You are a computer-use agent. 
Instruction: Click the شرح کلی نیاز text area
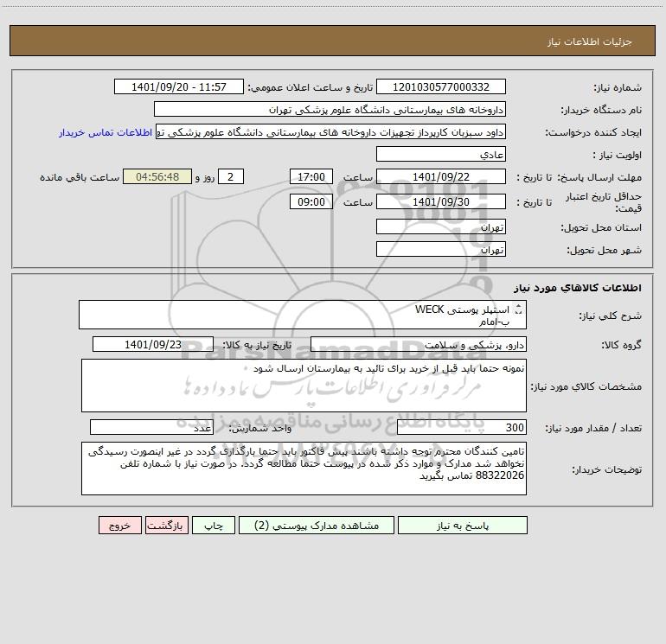tap(303, 315)
